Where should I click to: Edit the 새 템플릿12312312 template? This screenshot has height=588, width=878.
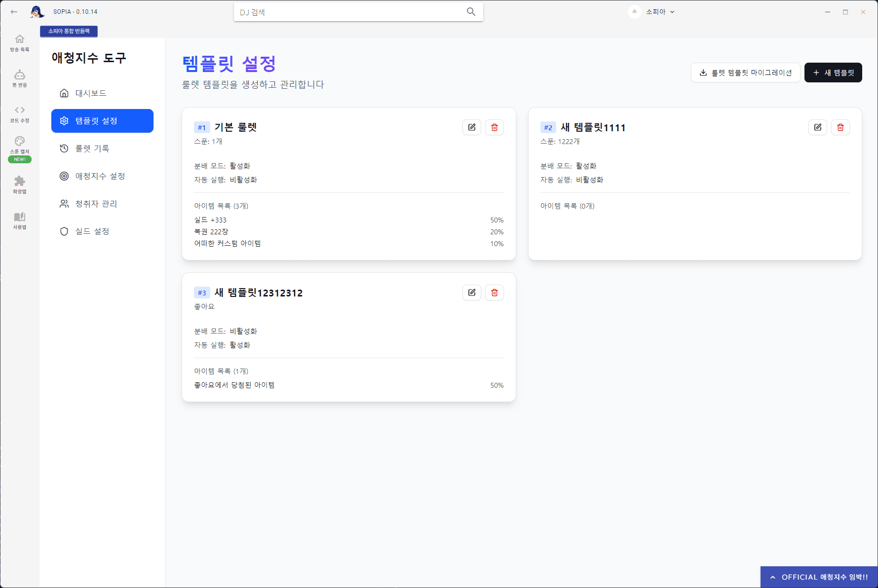471,293
